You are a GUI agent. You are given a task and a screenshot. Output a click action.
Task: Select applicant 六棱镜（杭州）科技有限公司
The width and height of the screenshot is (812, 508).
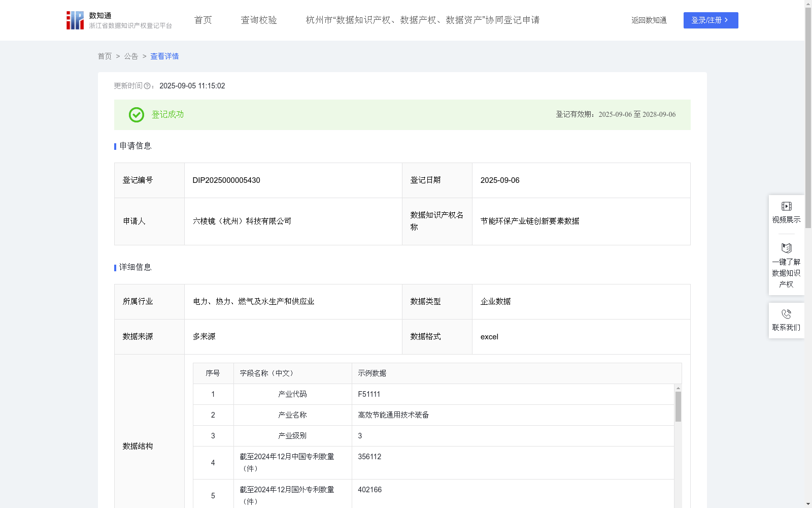coord(242,221)
